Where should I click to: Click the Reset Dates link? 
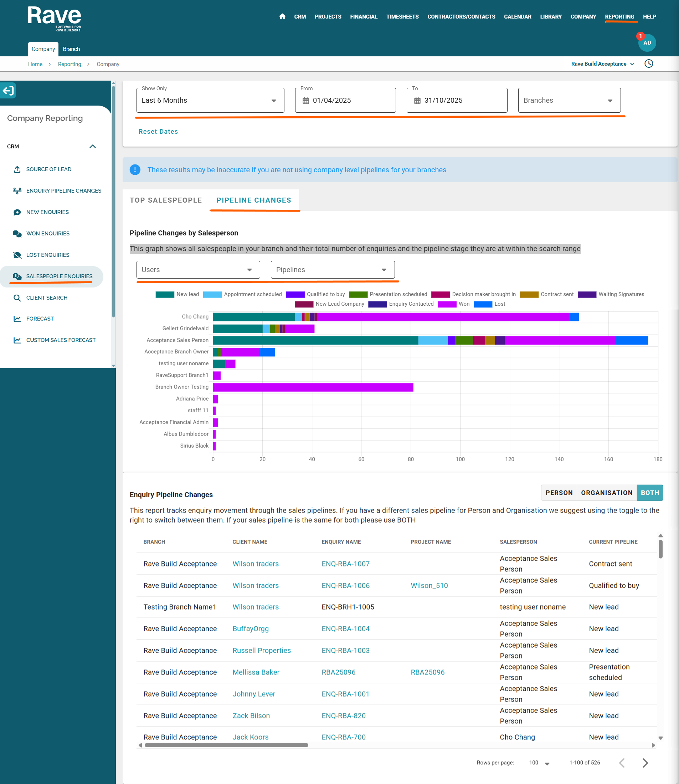coord(158,132)
